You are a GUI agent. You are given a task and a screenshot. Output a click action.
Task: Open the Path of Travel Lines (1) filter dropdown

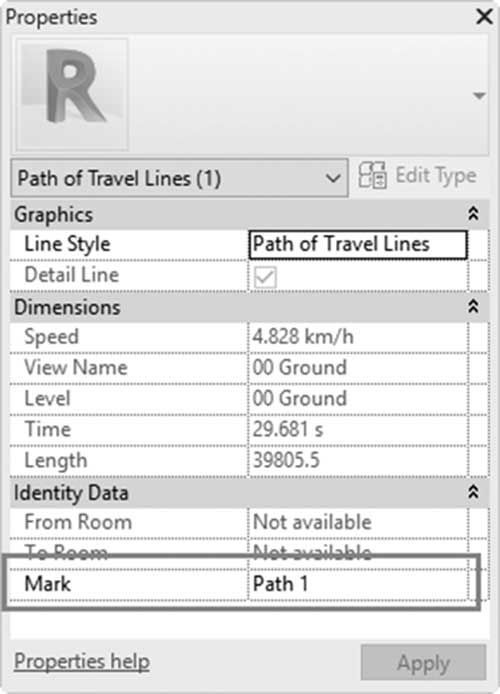click(180, 178)
